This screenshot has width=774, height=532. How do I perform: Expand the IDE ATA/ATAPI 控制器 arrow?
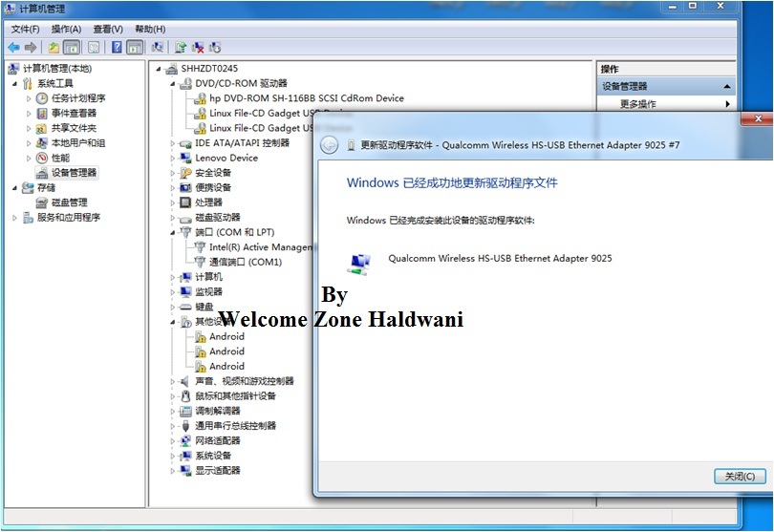click(173, 143)
